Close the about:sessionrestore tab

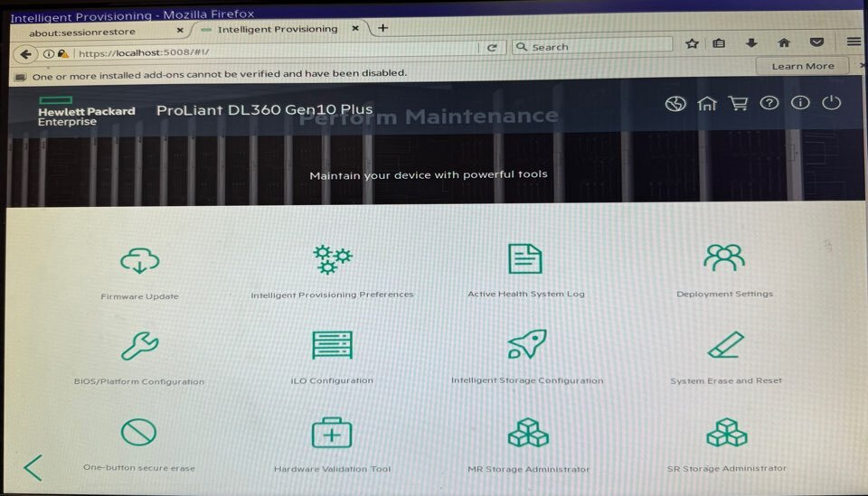(180, 31)
